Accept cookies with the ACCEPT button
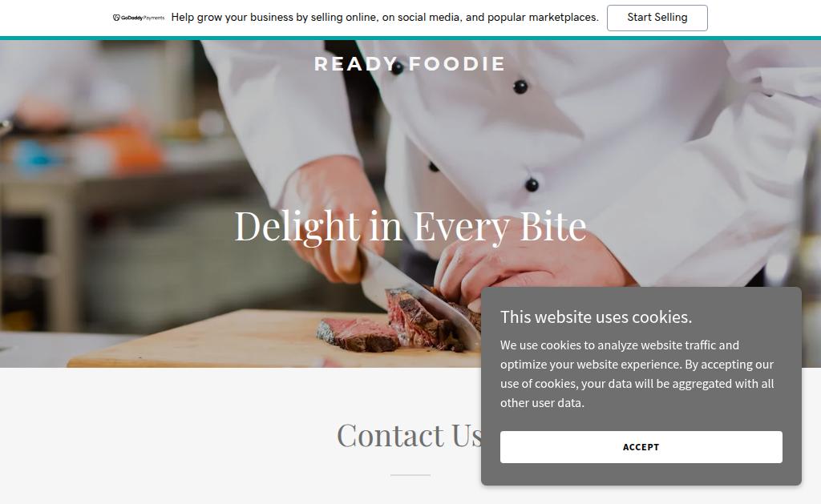 pyautogui.click(x=641, y=447)
